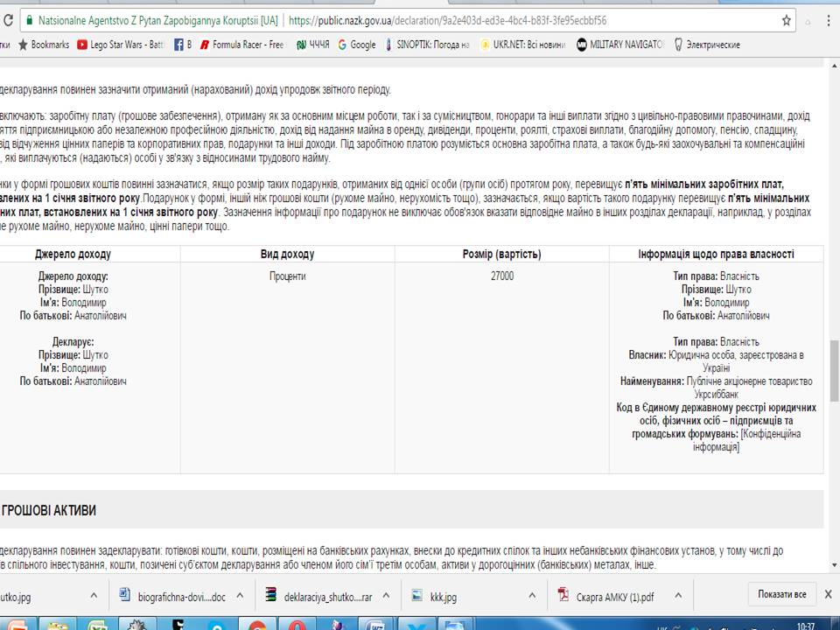Open downloaded biografichna-dovi....doc file
This screenshot has height=630, width=840.
tap(182, 597)
